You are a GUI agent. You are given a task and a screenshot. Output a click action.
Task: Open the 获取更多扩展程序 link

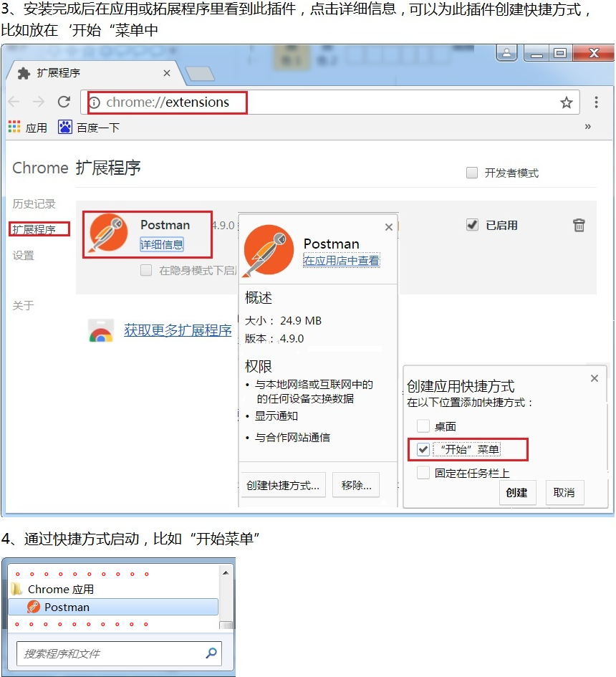(178, 330)
